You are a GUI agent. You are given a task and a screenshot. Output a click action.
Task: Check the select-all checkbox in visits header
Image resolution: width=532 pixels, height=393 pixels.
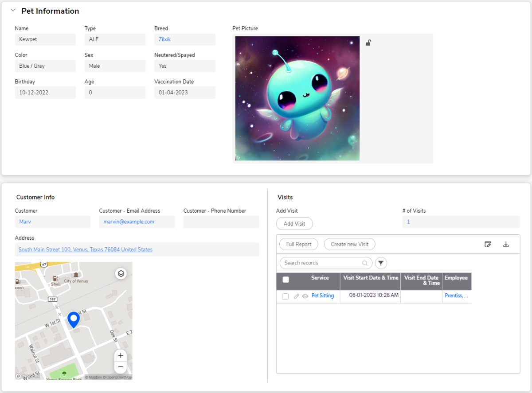click(x=286, y=280)
